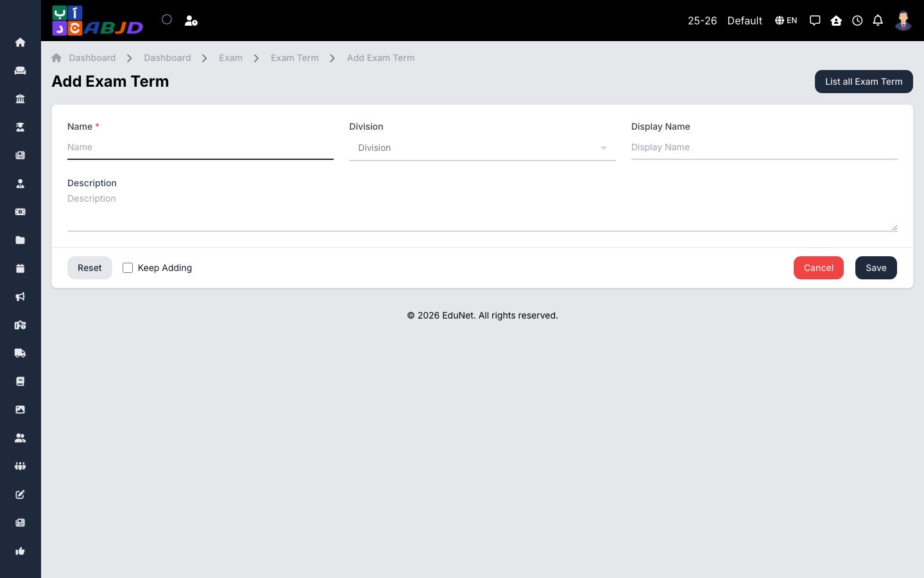Click the user-clock icon in the top bar
The width and height of the screenshot is (924, 578).
[191, 21]
